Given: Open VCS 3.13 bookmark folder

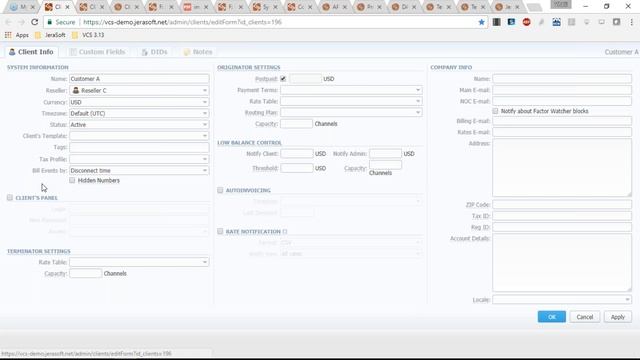Looking at the screenshot, I should pyautogui.click(x=88, y=35).
